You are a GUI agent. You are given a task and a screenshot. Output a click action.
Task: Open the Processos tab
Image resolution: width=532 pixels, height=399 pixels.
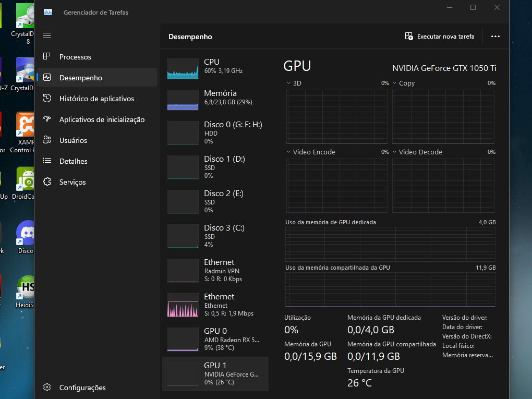pos(97,57)
